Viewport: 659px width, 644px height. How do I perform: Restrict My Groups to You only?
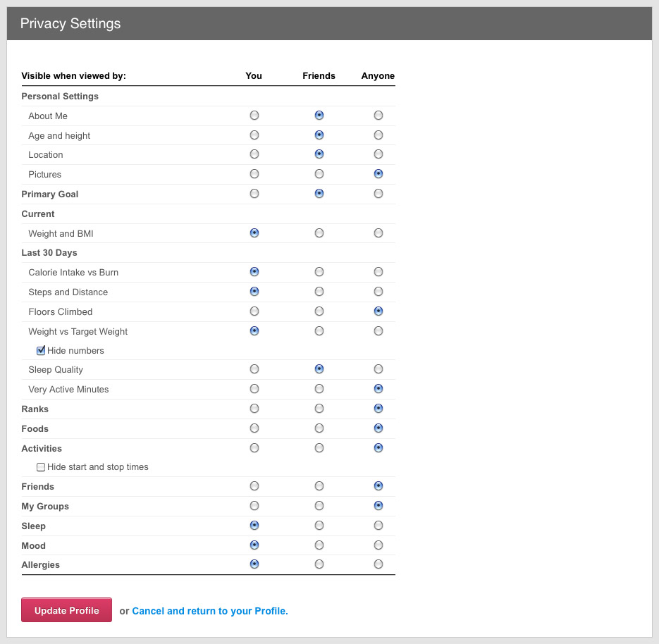pos(254,506)
